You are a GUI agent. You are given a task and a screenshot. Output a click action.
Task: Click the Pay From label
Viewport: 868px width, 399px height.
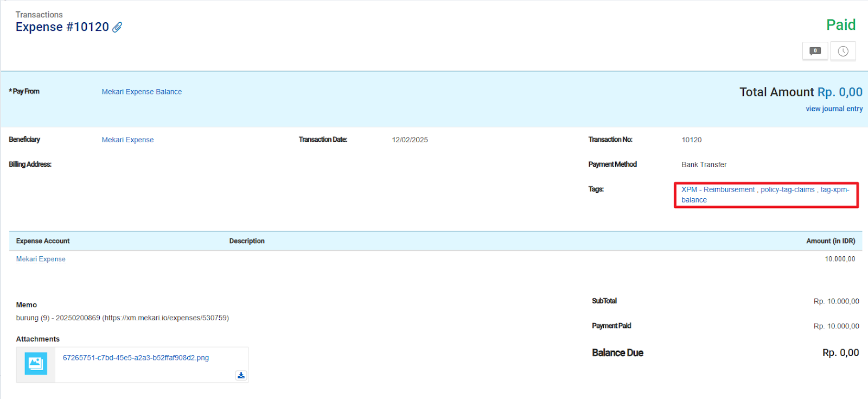[x=24, y=91]
